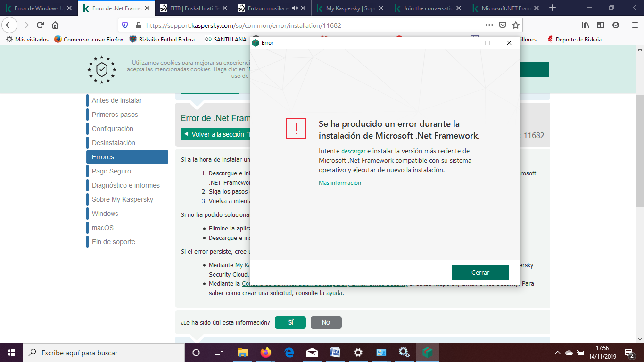Image resolution: width=644 pixels, height=362 pixels.
Task: Switch to Firefox on the taskbar
Action: [x=266, y=353]
